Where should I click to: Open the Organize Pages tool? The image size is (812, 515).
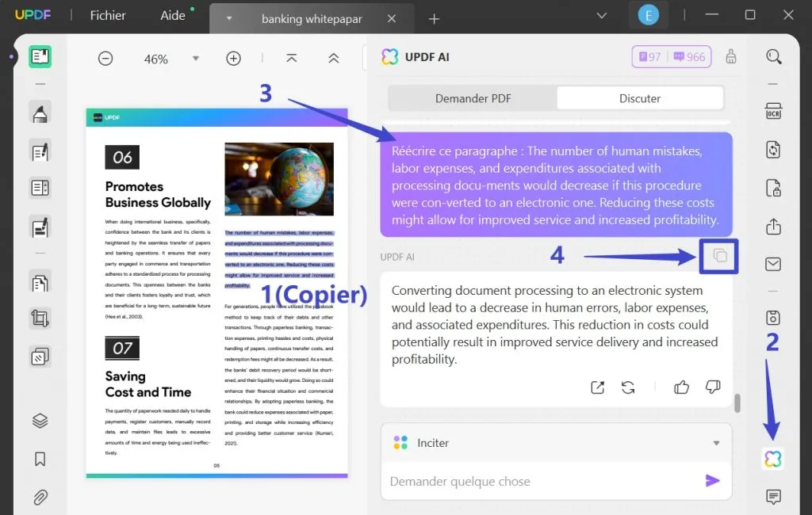40,283
